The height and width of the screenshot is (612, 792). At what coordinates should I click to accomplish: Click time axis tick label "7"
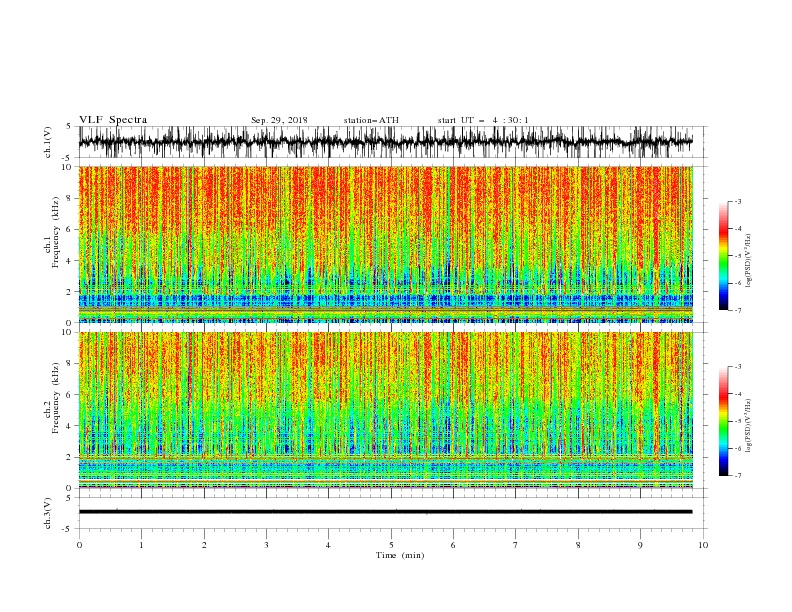[516, 545]
